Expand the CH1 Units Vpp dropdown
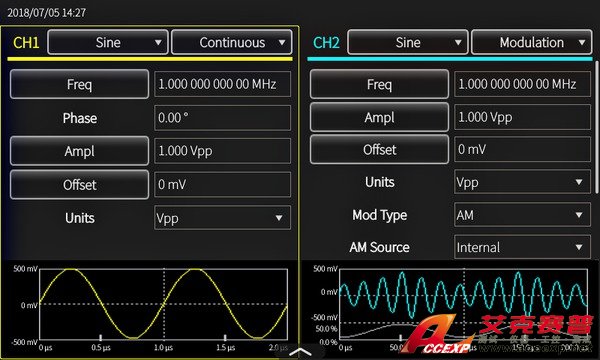The width and height of the screenshot is (600, 360). pyautogui.click(x=222, y=218)
